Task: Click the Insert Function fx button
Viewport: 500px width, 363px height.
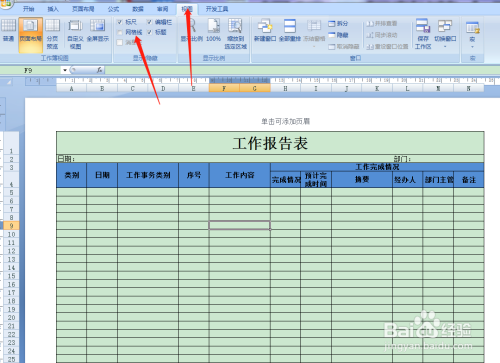Action: pos(99,70)
